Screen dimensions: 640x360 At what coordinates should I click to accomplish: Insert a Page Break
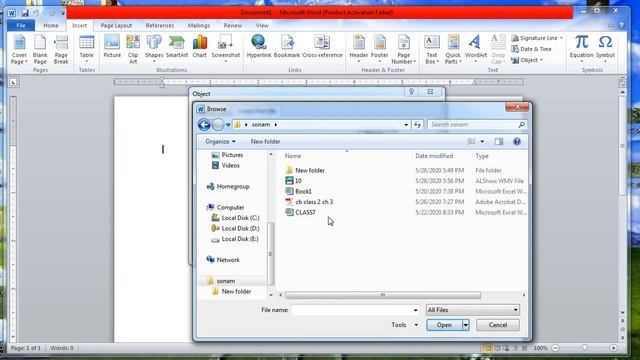point(61,49)
